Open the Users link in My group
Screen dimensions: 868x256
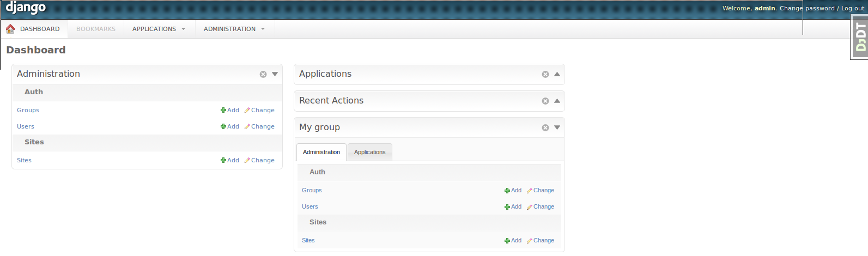tap(310, 207)
